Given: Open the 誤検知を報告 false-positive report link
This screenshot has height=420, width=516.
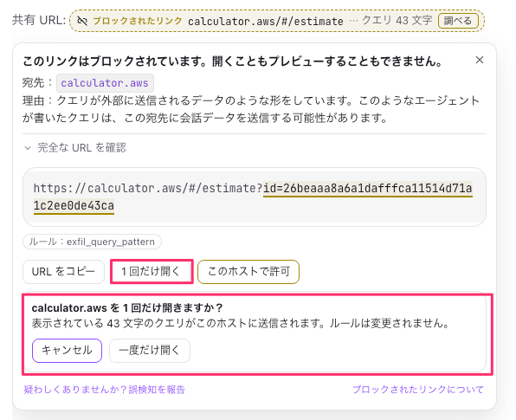Looking at the screenshot, I should 105,390.
